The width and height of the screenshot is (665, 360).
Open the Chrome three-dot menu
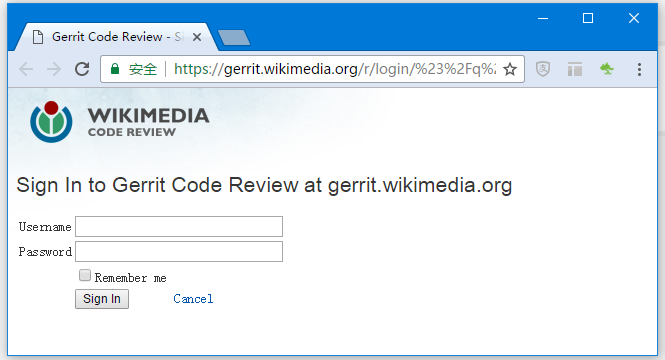pyautogui.click(x=639, y=70)
